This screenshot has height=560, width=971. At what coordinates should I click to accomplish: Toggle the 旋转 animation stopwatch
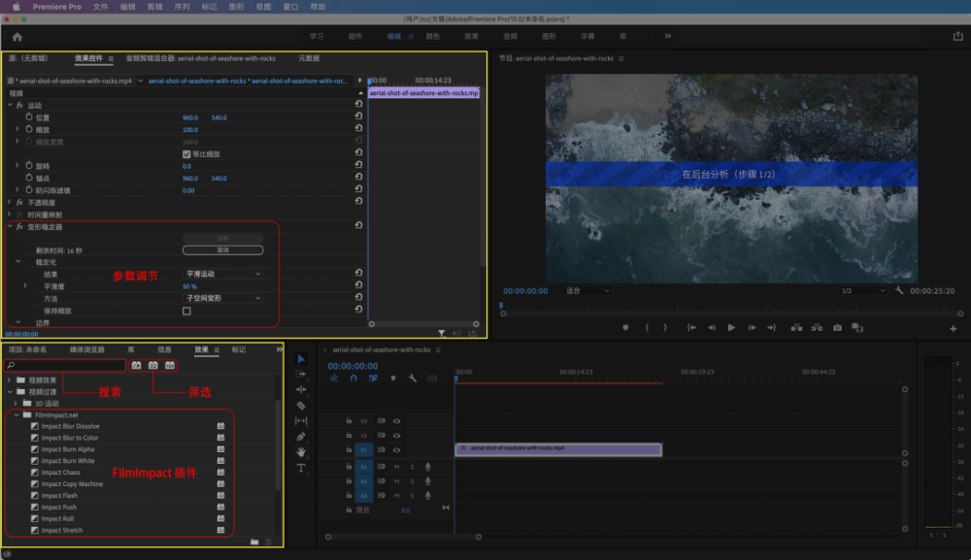point(29,166)
